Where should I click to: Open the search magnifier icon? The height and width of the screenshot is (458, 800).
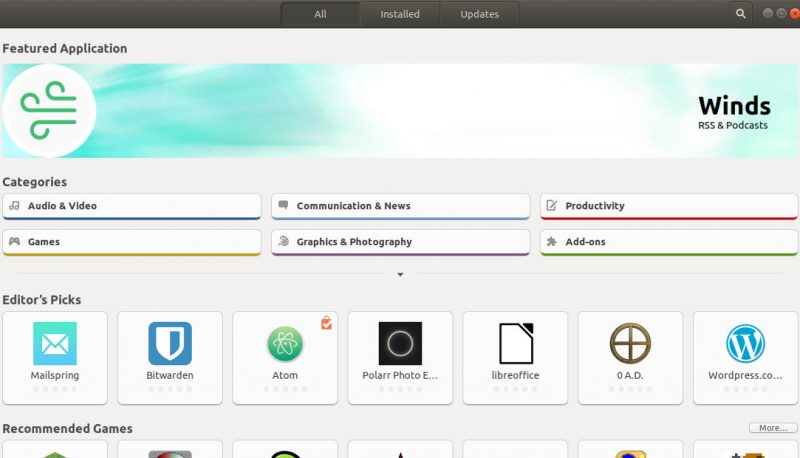[x=740, y=14]
